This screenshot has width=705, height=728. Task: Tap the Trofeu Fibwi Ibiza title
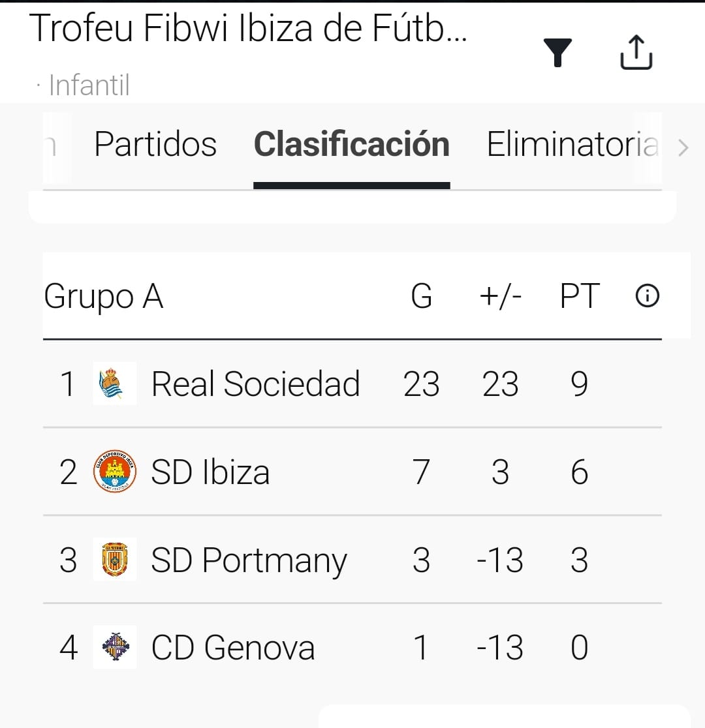(249, 29)
